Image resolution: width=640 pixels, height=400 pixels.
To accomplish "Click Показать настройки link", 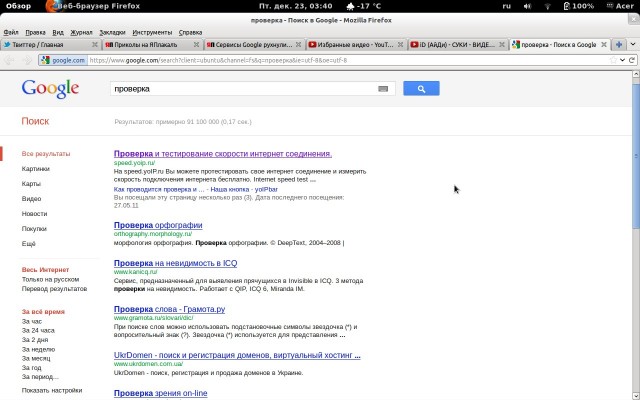I will (x=52, y=390).
